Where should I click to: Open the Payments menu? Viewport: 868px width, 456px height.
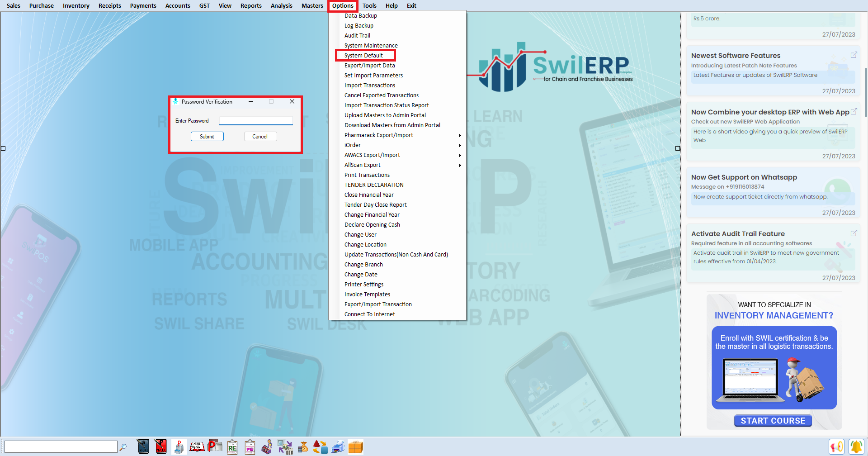143,6
